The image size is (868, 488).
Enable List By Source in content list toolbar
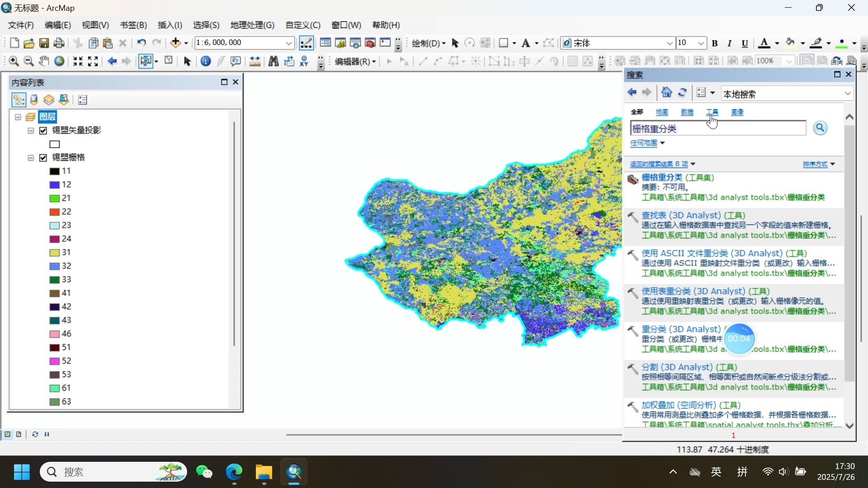[34, 100]
